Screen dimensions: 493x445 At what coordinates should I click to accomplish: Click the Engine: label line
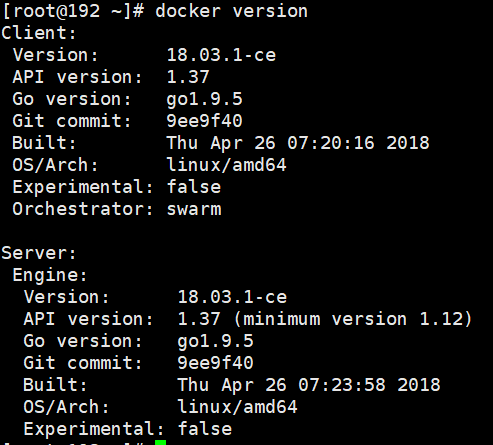[50, 276]
